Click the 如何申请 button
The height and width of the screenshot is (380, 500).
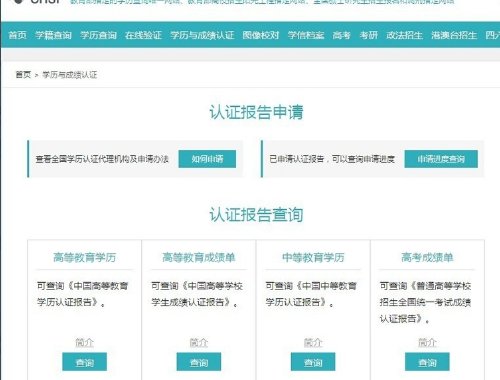coord(207,159)
